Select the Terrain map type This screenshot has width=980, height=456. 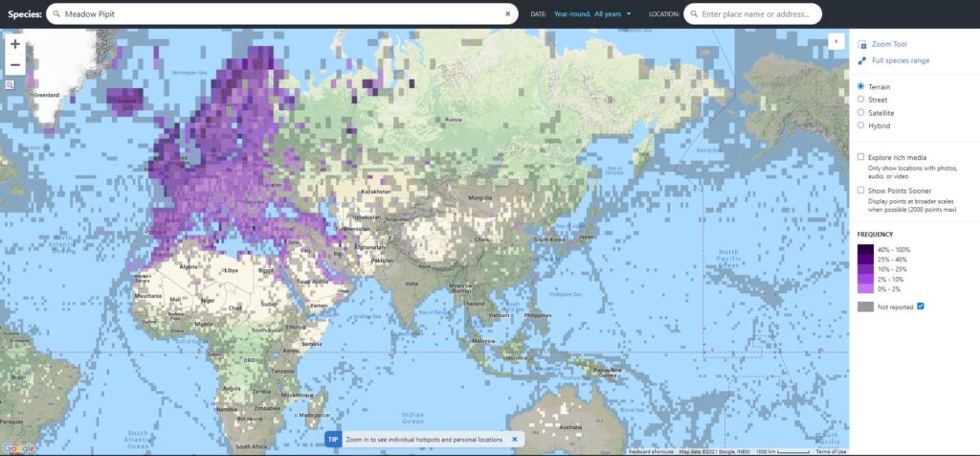pos(861,86)
